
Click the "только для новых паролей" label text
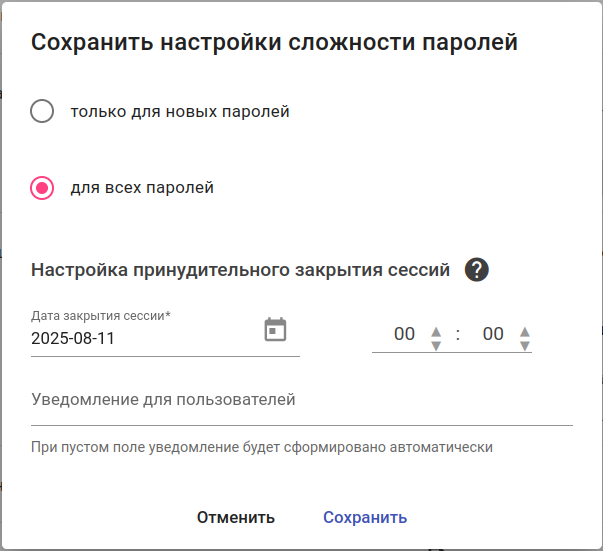180,112
